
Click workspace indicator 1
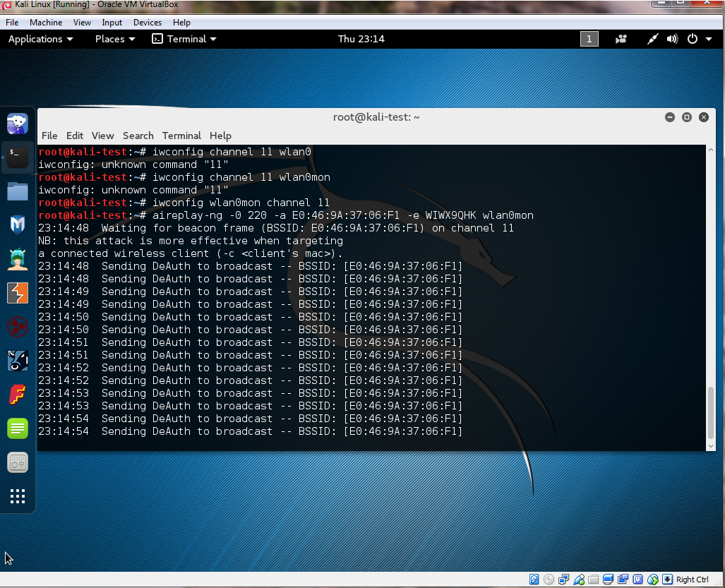589,39
